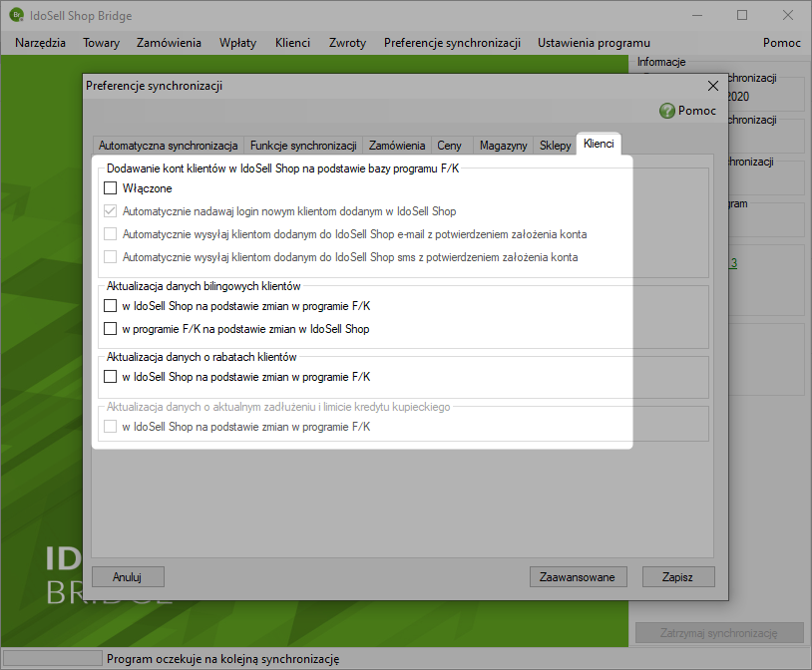Screen dimensions: 812x670
Task: Minimize the IdoSell Shop Bridge window
Action: 697,15
